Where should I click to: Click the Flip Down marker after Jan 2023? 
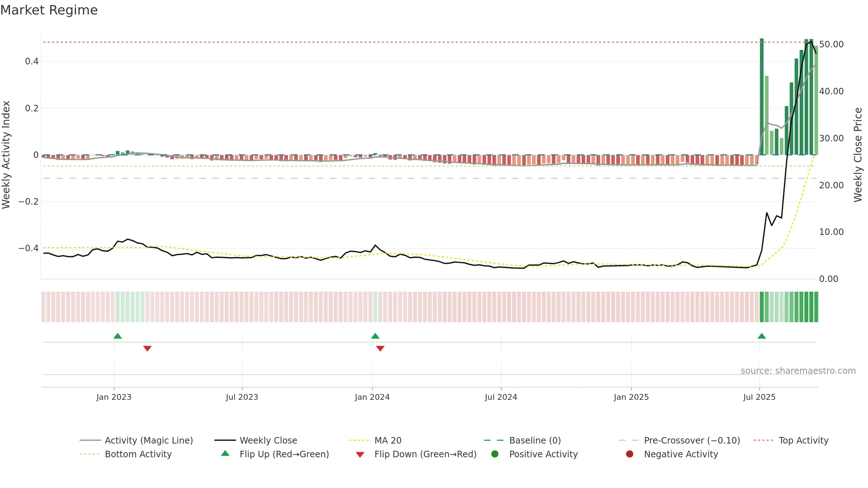click(x=147, y=348)
